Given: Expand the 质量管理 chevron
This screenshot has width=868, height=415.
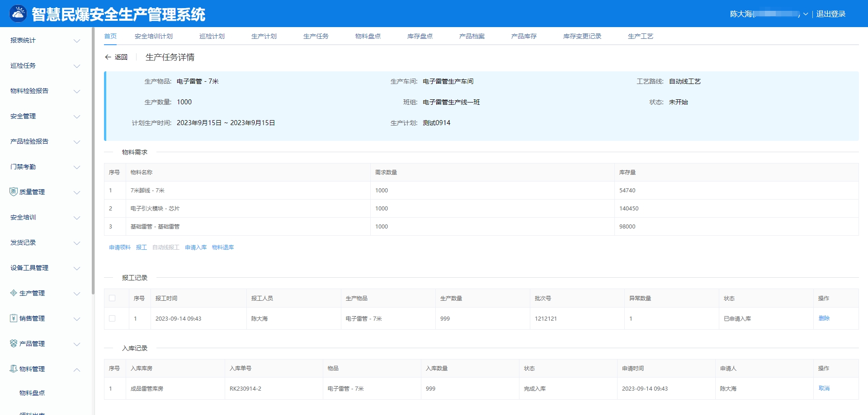Looking at the screenshot, I should [x=77, y=192].
